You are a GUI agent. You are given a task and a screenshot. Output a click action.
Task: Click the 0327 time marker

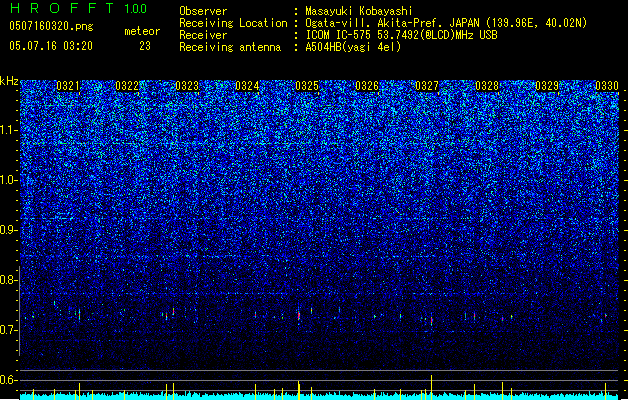pyautogui.click(x=427, y=86)
